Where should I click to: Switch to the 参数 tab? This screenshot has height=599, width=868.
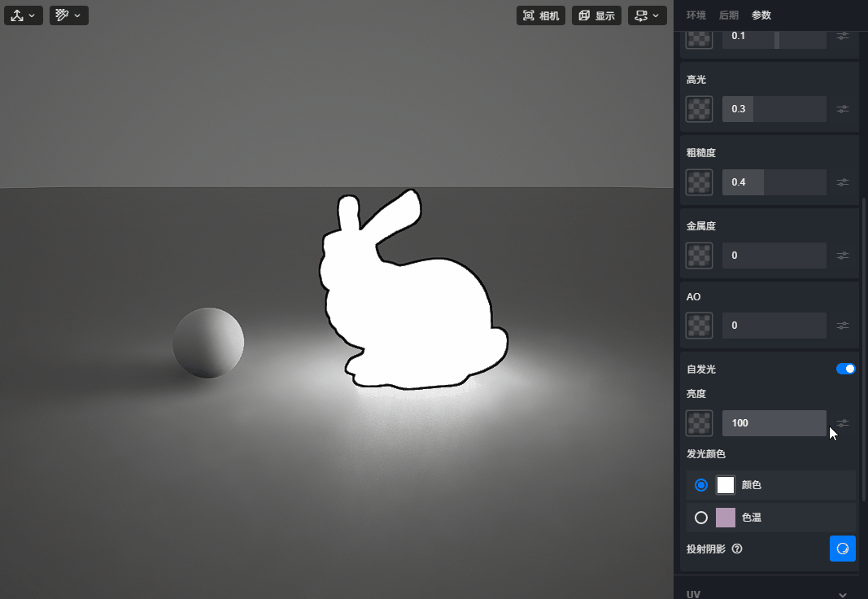(761, 15)
